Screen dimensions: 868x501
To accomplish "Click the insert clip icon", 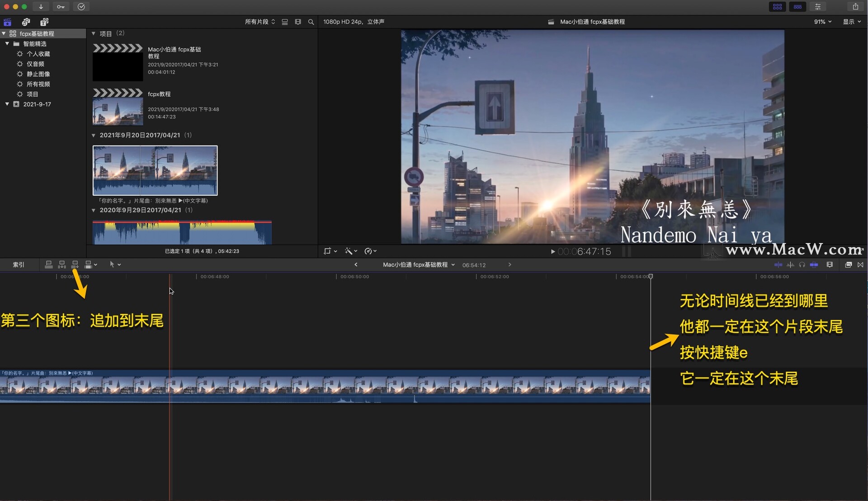I will click(62, 264).
